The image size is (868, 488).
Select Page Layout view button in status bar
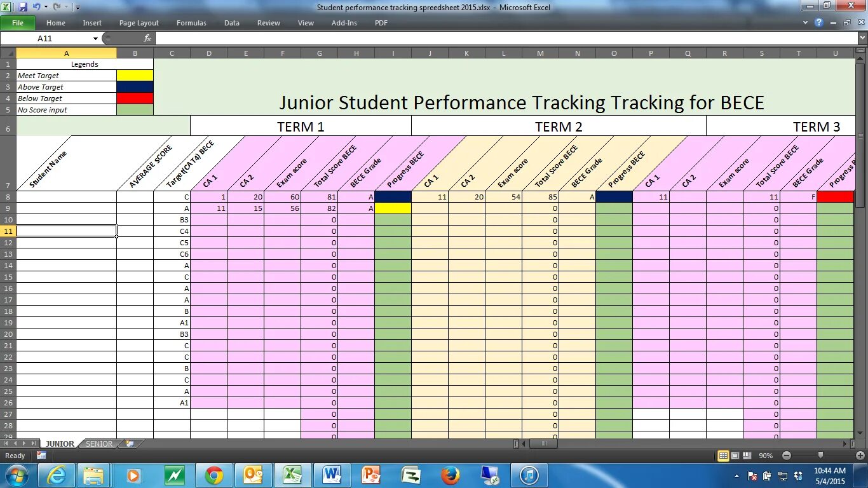click(735, 456)
